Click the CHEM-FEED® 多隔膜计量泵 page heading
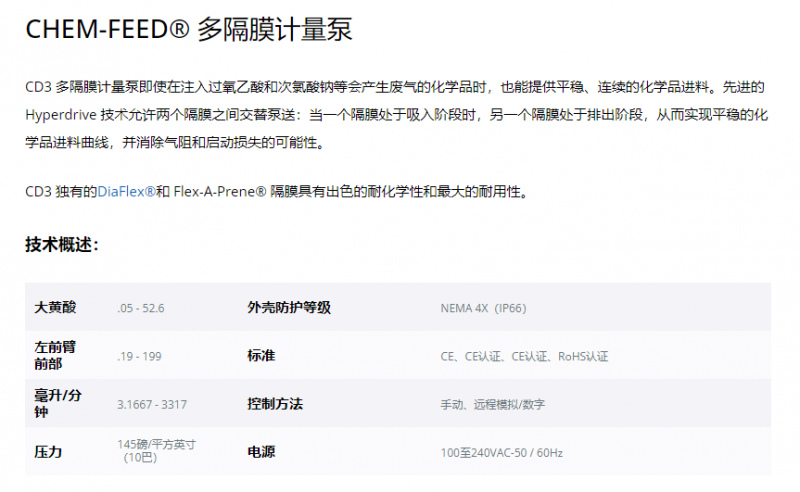This screenshot has width=800, height=492. 188,30
